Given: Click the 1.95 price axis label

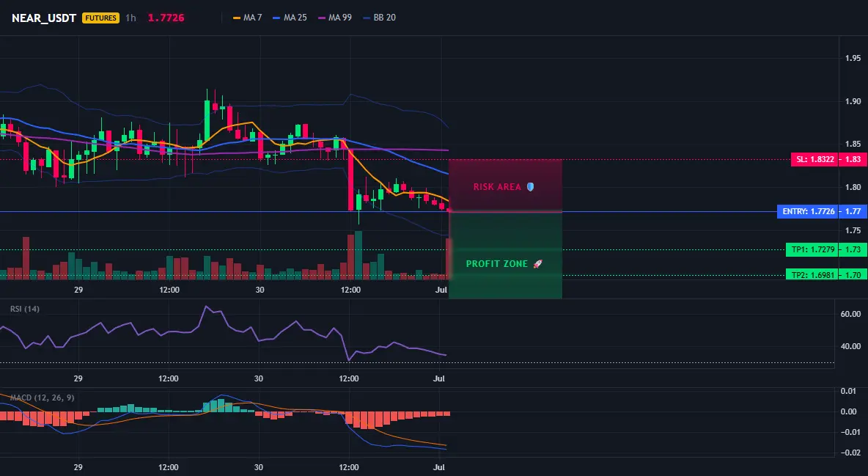Looking at the screenshot, I should [x=853, y=58].
